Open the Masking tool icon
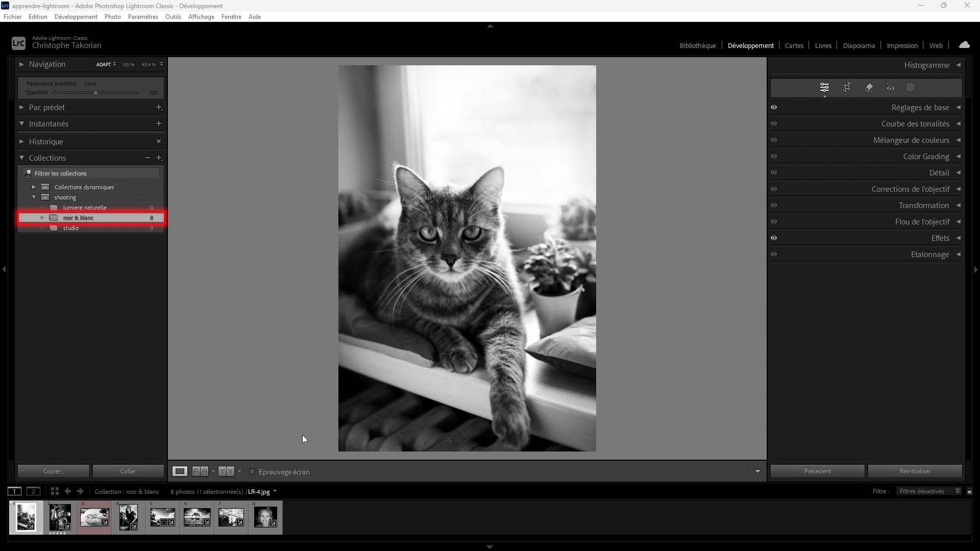Image resolution: width=980 pixels, height=551 pixels. pos(910,87)
